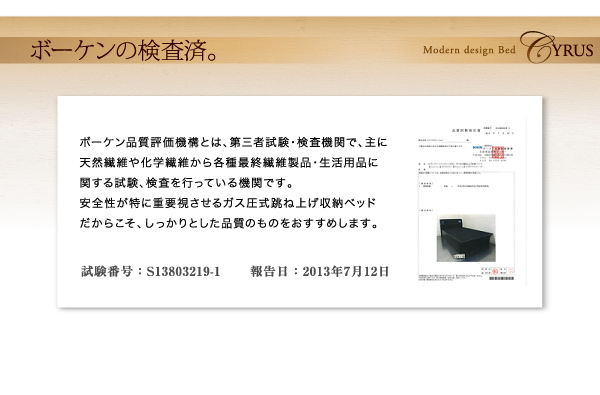This screenshot has height=395, width=600.
Task: Click the line starting 安全性が特に重要視させる
Action: coord(228,203)
